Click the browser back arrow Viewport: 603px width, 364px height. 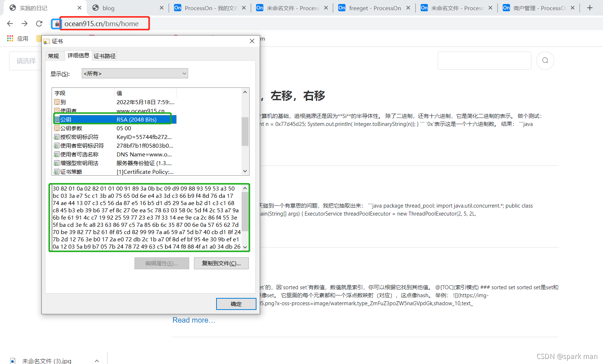tap(10, 24)
